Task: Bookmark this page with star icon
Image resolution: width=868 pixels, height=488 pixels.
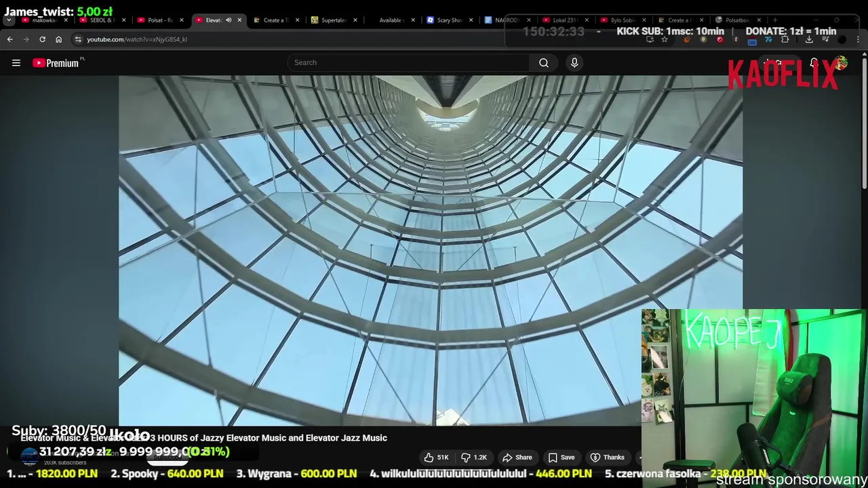Action: click(x=665, y=39)
